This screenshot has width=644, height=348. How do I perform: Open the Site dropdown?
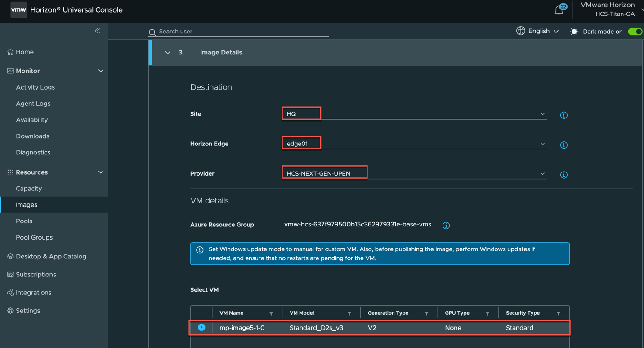[x=415, y=114]
